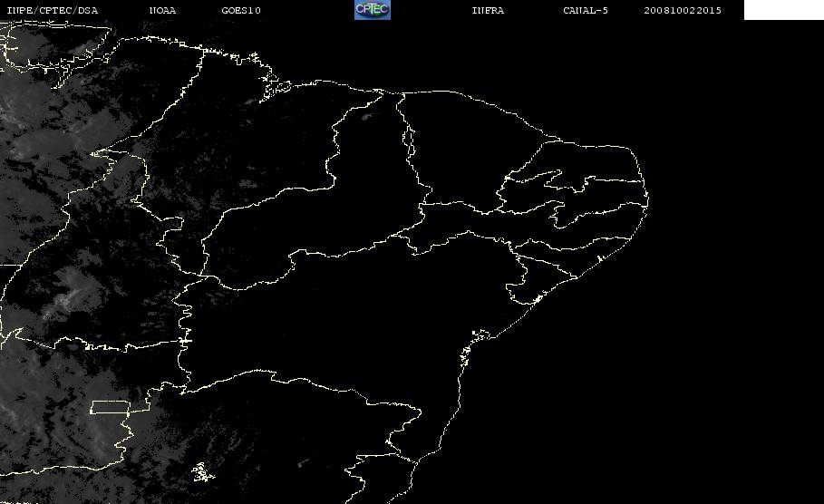
Task: Click the bright white city cluster near bottom left
Action: [202, 472]
